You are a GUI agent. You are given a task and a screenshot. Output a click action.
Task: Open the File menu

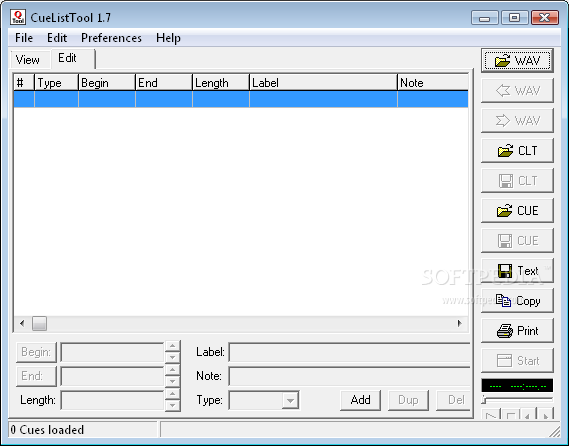tap(24, 38)
